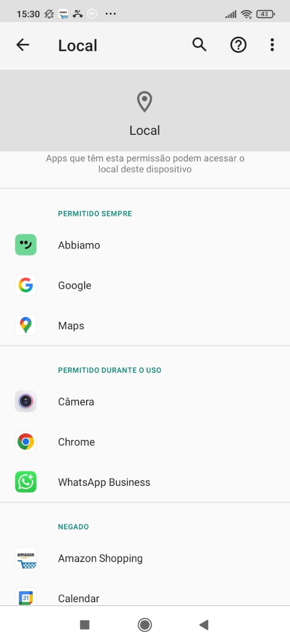Open the search icon
290x644 pixels.
199,45
